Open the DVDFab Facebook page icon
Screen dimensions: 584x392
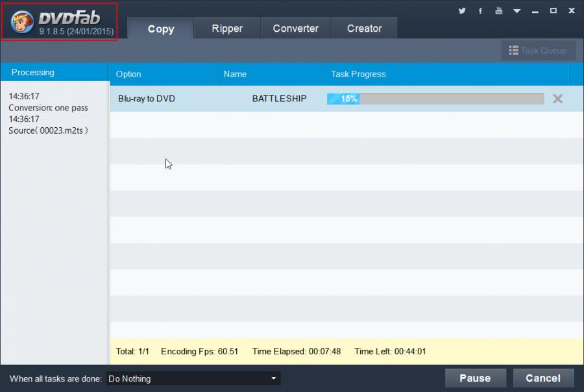pyautogui.click(x=480, y=11)
